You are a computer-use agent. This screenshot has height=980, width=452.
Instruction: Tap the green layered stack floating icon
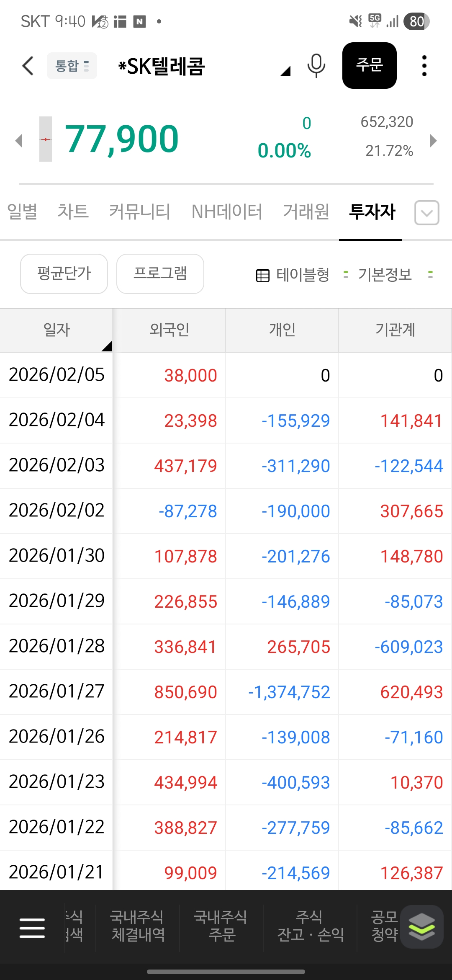(421, 926)
